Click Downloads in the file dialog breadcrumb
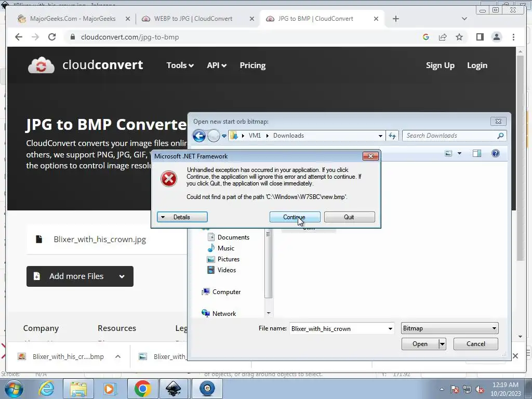Viewport: 532px width, 399px height. pos(288,136)
